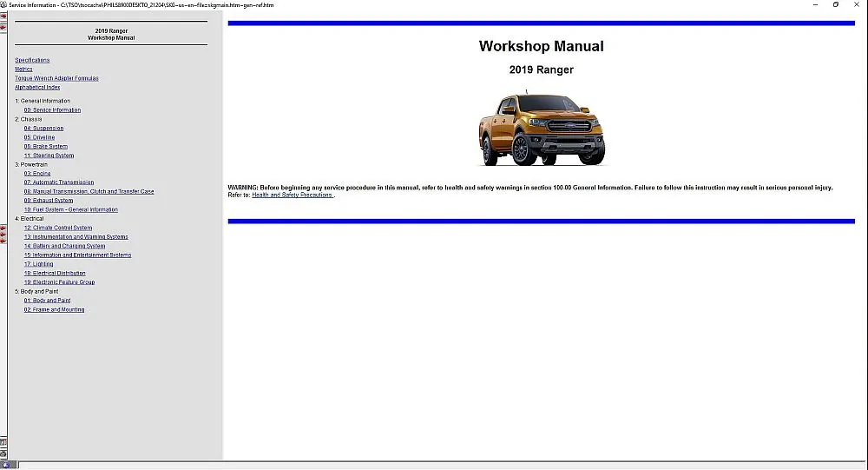Open 15: Information and Entertainment Systems
This screenshot has width=868, height=470.
point(77,255)
